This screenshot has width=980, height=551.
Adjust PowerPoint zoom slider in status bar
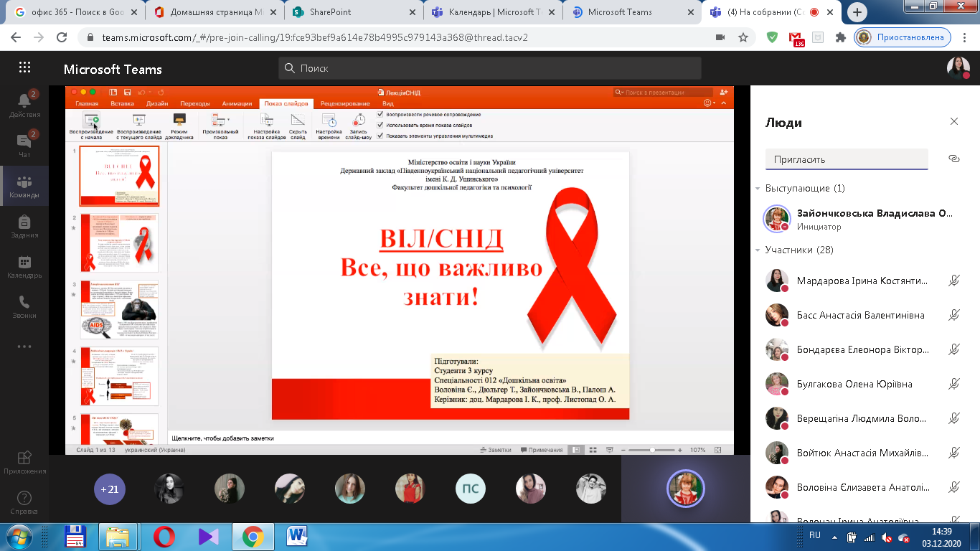(651, 450)
